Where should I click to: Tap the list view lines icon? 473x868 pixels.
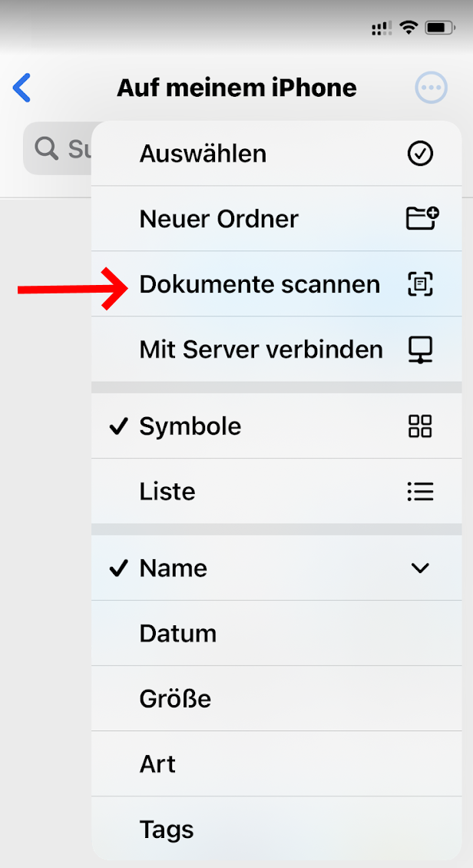[x=420, y=492]
